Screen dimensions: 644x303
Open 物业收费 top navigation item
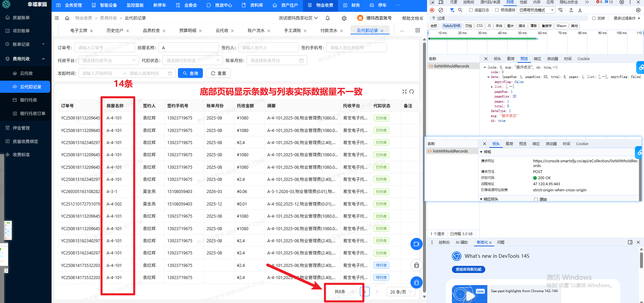point(320,5)
